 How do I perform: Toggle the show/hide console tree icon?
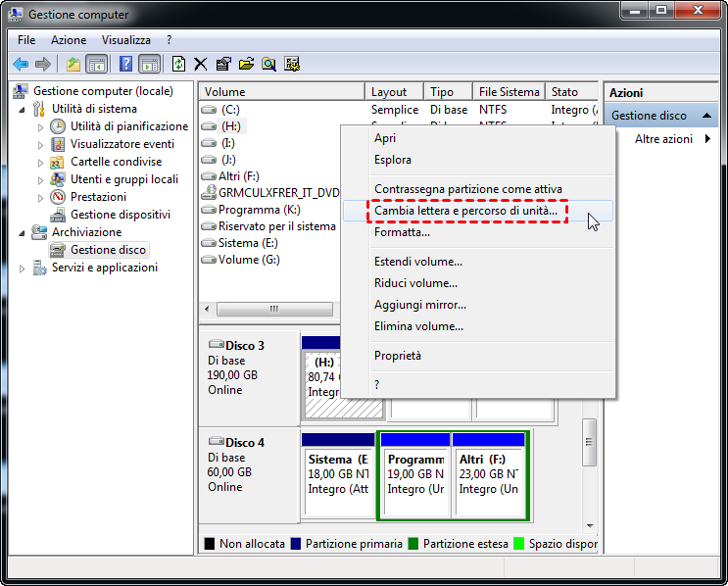coord(97,64)
